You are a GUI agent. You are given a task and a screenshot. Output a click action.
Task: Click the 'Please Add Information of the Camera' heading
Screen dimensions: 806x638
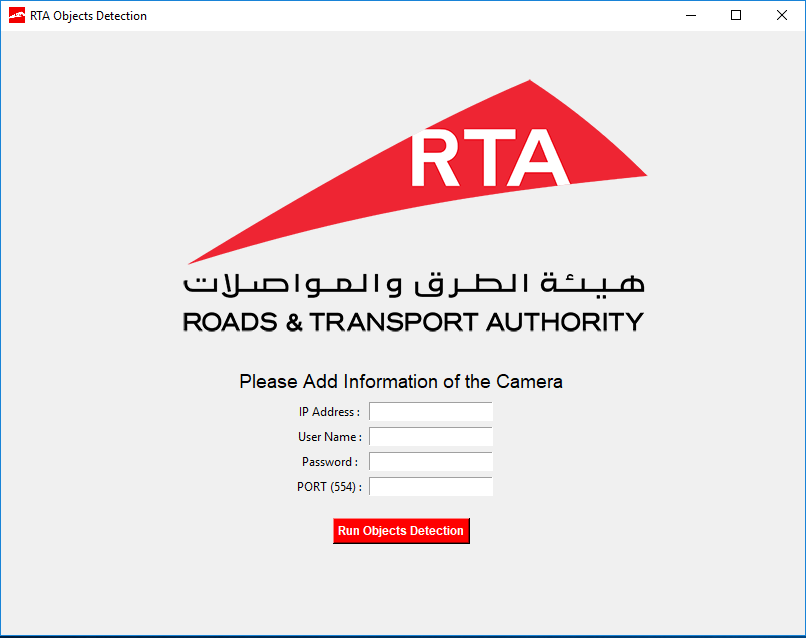tap(401, 382)
